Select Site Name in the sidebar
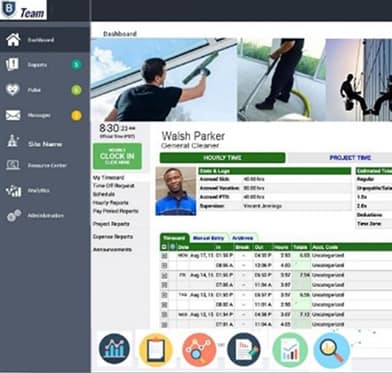Image resolution: width=392 pixels, height=373 pixels. point(45,144)
